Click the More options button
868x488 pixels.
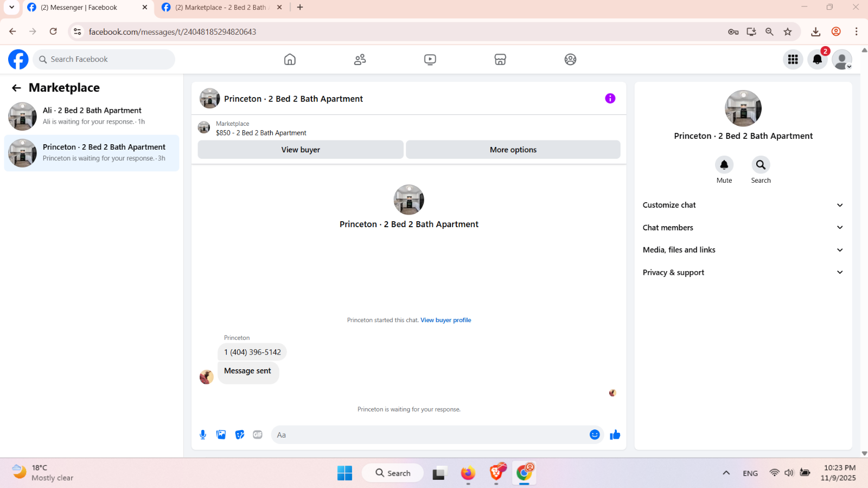(x=513, y=150)
